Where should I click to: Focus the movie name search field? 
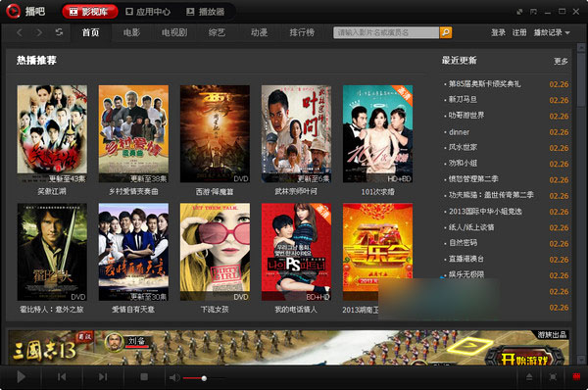click(386, 32)
